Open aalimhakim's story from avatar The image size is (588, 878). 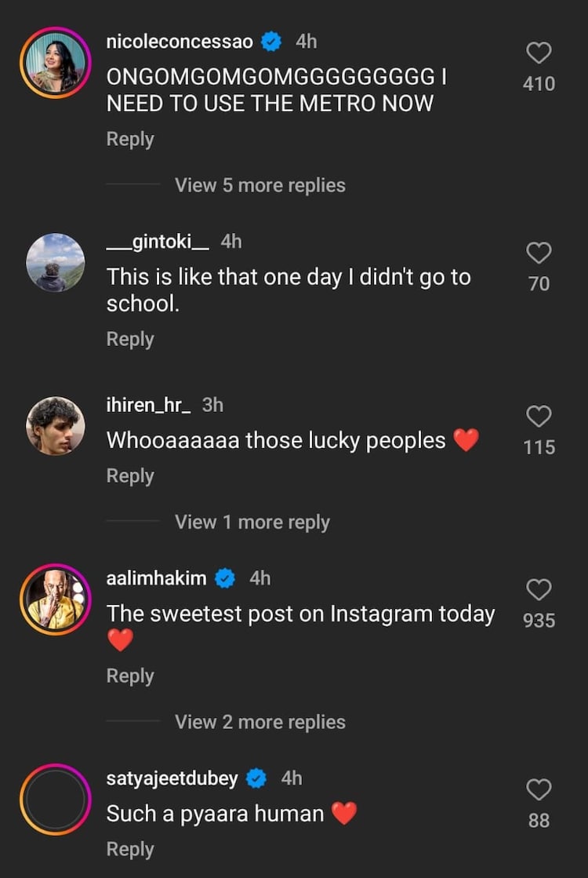pyautogui.click(x=56, y=599)
